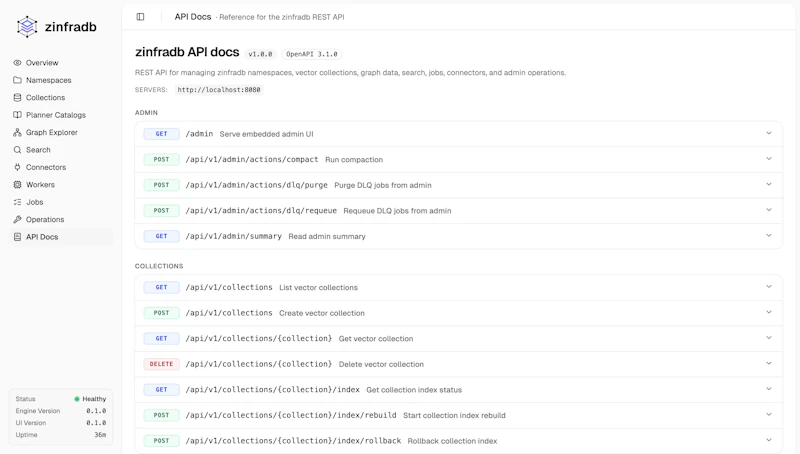
Task: Expand the compact endpoint chevron
Action: [768, 159]
